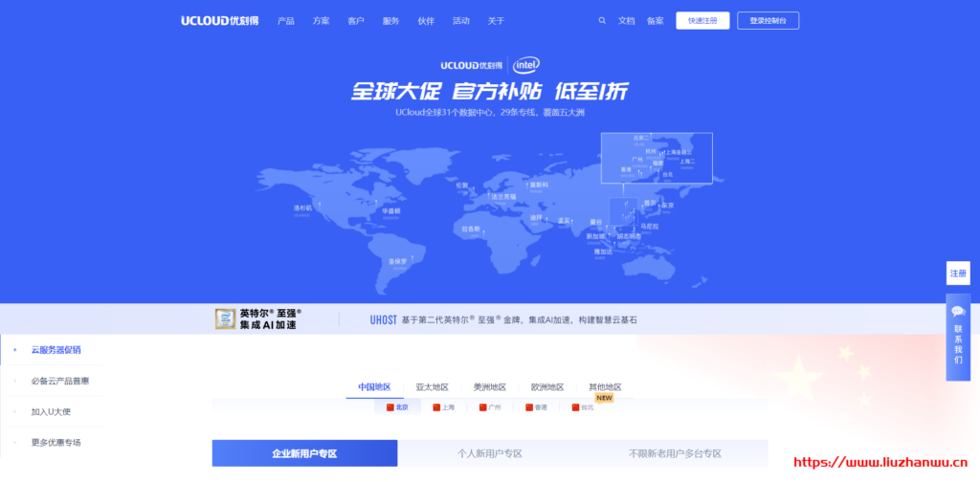Select the 上海 city option with flag
The image size is (980, 482).
tap(444, 407)
